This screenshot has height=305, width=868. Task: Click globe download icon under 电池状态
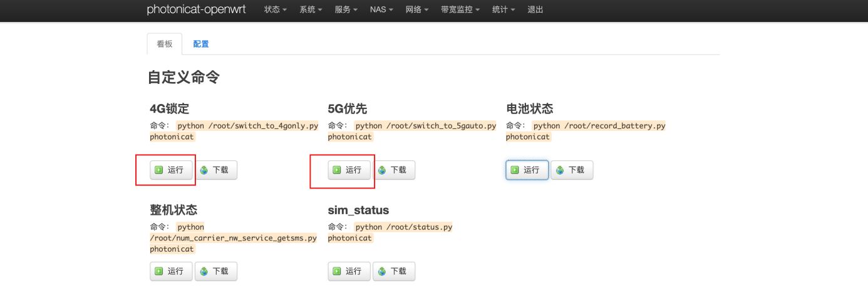pos(560,170)
